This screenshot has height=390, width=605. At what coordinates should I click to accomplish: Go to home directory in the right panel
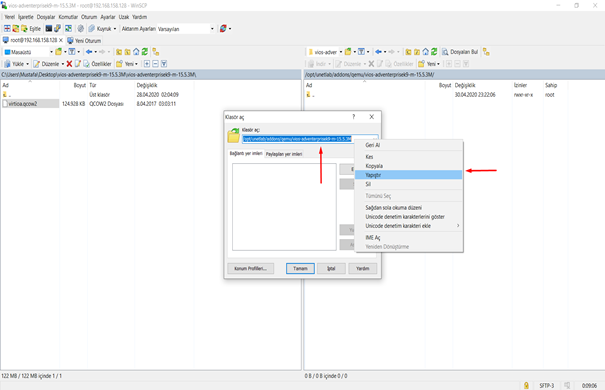(x=426, y=52)
